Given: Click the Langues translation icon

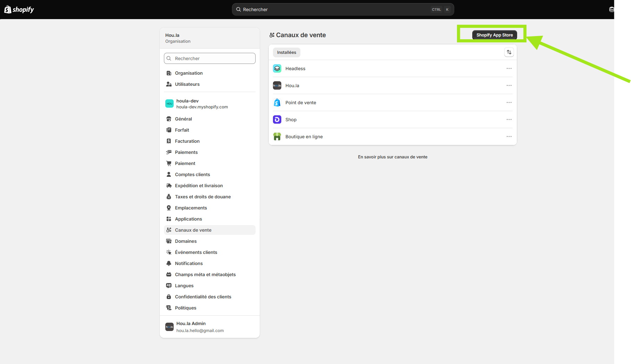Looking at the screenshot, I should pyautogui.click(x=169, y=286).
